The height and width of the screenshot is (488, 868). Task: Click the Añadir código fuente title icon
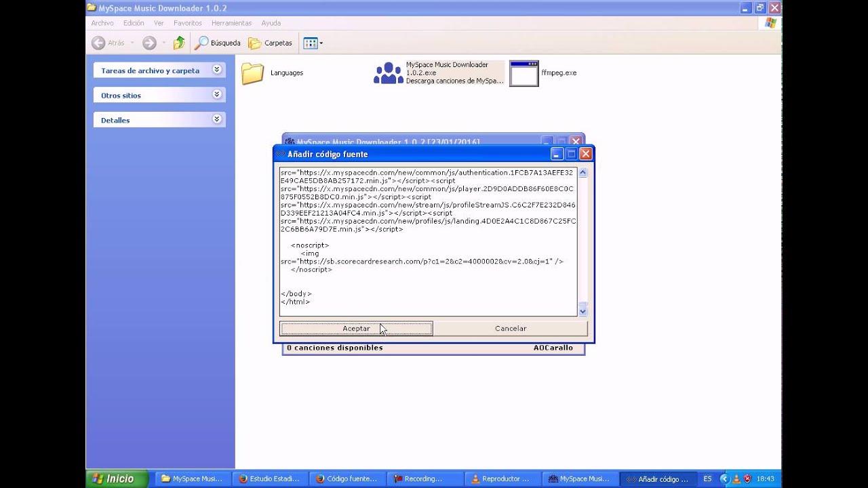coord(280,155)
